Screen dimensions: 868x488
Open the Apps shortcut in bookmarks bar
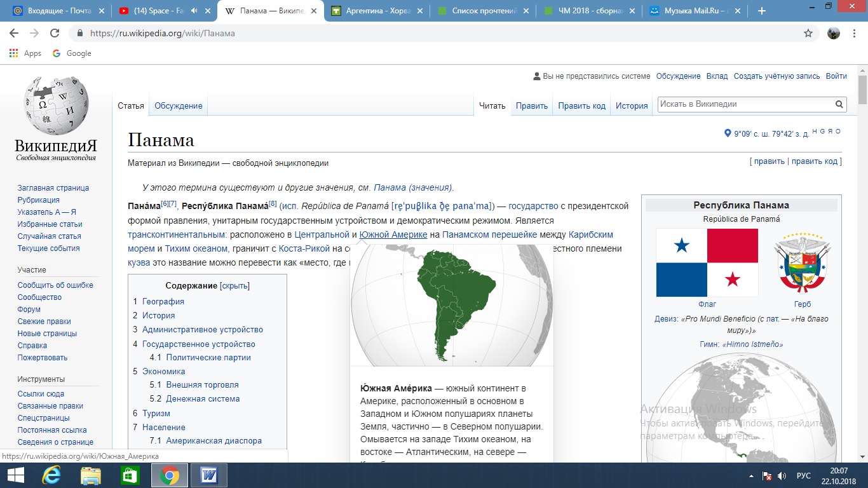click(x=25, y=53)
